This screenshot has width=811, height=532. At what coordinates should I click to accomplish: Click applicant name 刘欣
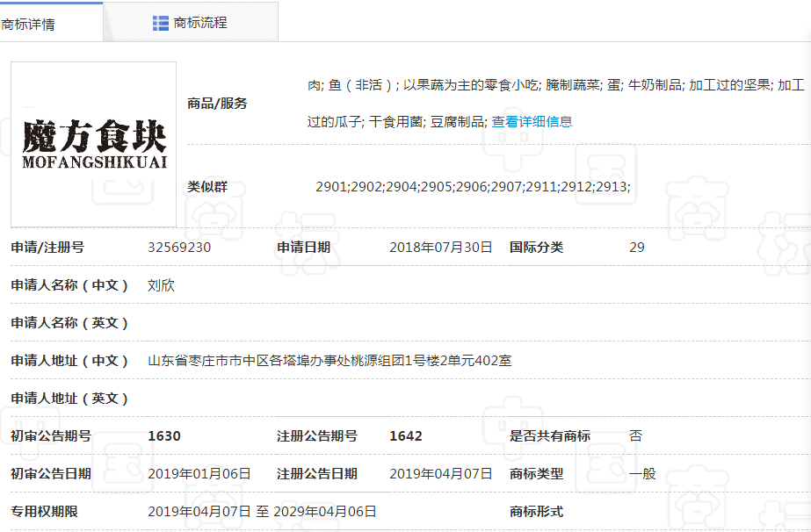click(161, 285)
